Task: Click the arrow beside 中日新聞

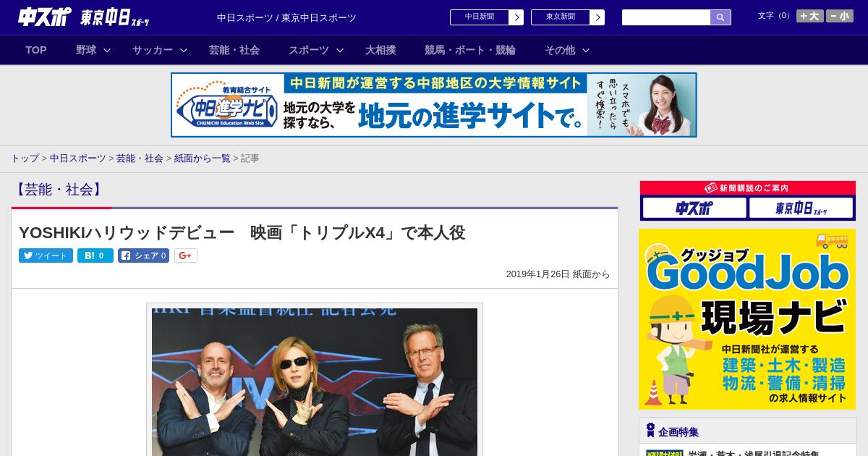Action: point(516,17)
